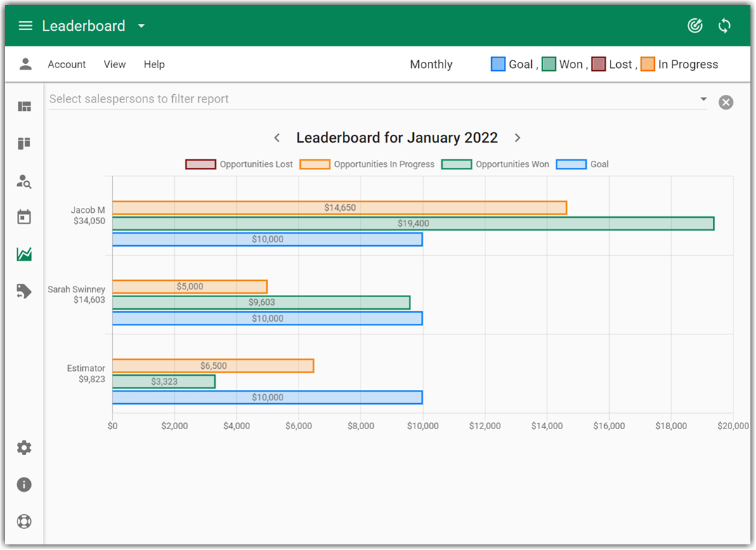Toggle Goal legend series in chart

click(x=582, y=164)
